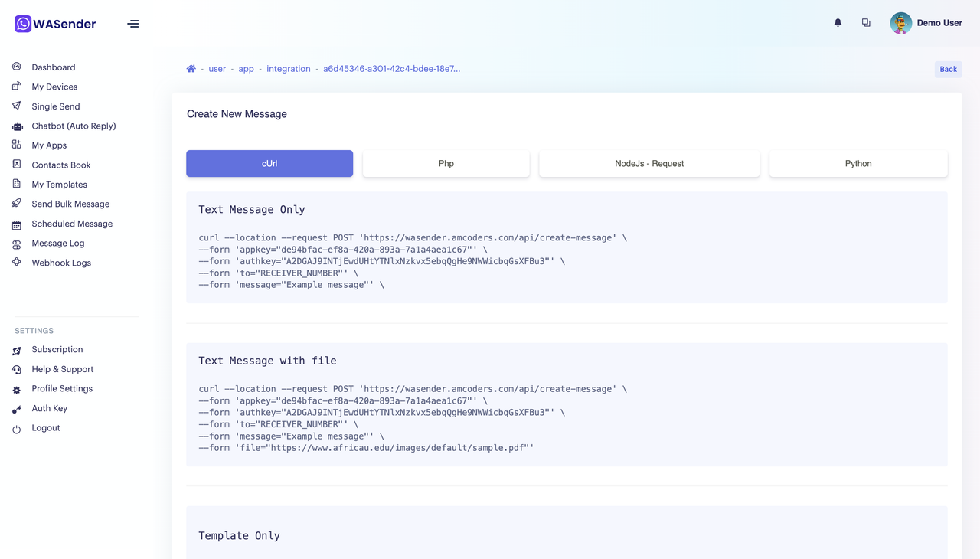Select Logout in sidebar

click(46, 428)
